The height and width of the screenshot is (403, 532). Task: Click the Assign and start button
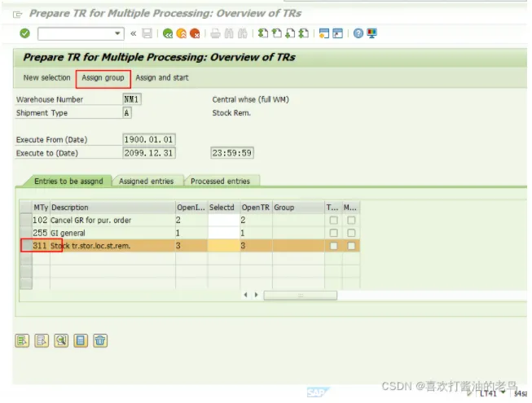[162, 77]
